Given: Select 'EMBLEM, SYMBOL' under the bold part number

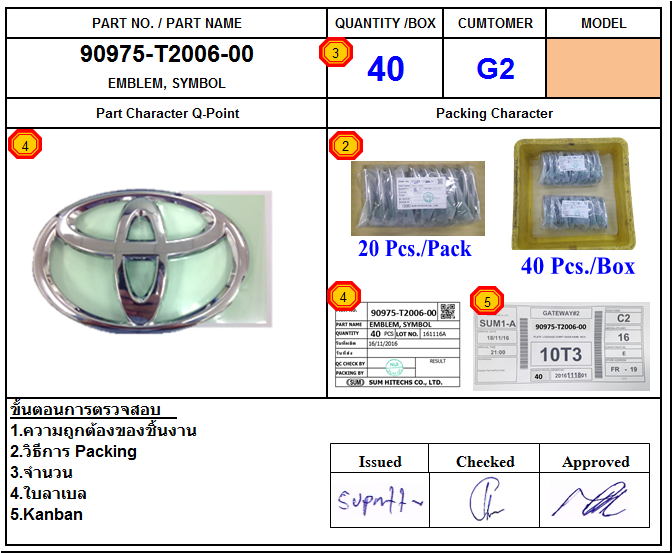Looking at the screenshot, I should click(x=167, y=83).
